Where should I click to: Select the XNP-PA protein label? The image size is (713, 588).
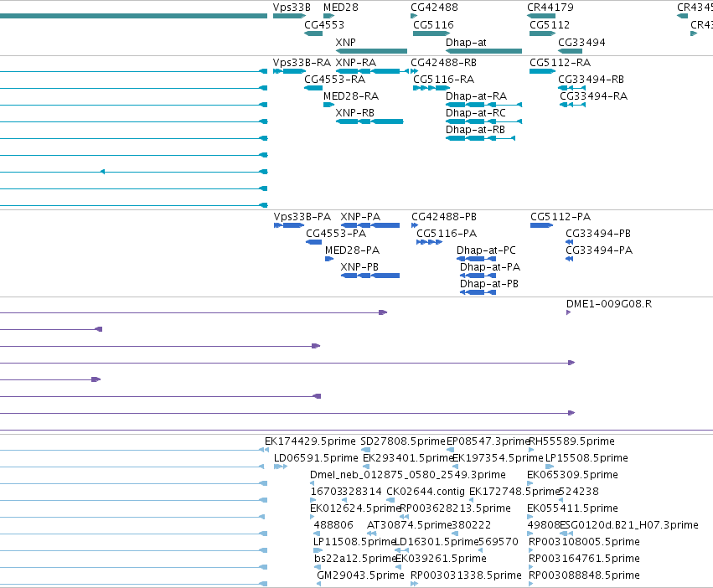tap(360, 216)
